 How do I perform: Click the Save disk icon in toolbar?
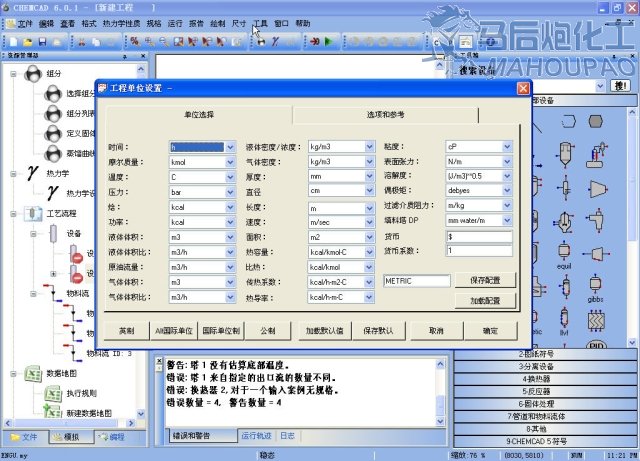(x=42, y=41)
